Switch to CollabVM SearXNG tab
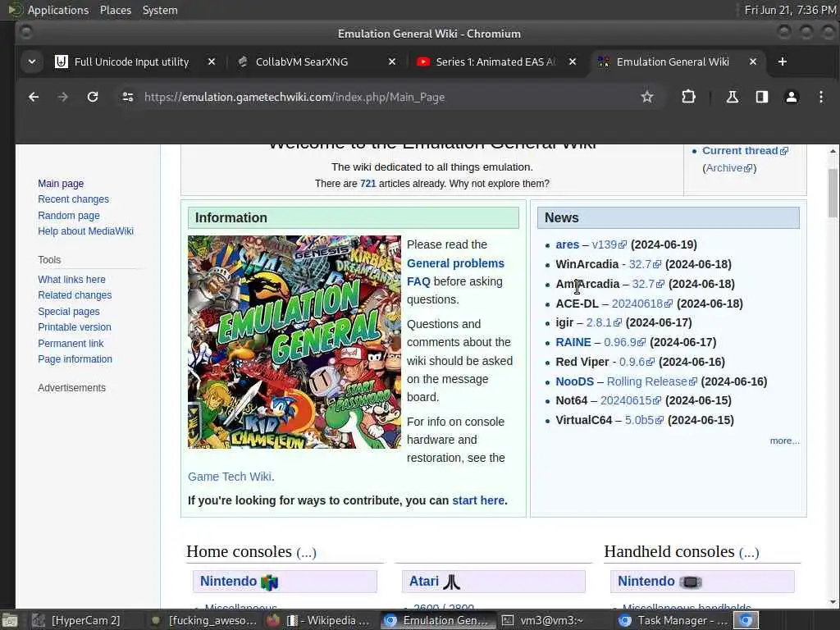Image resolution: width=840 pixels, height=630 pixels. pos(302,62)
